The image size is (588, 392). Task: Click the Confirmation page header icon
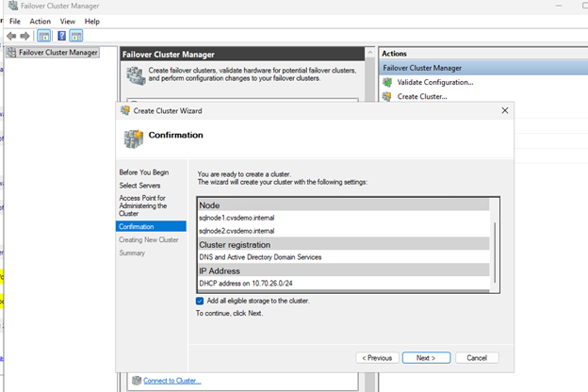(x=134, y=139)
